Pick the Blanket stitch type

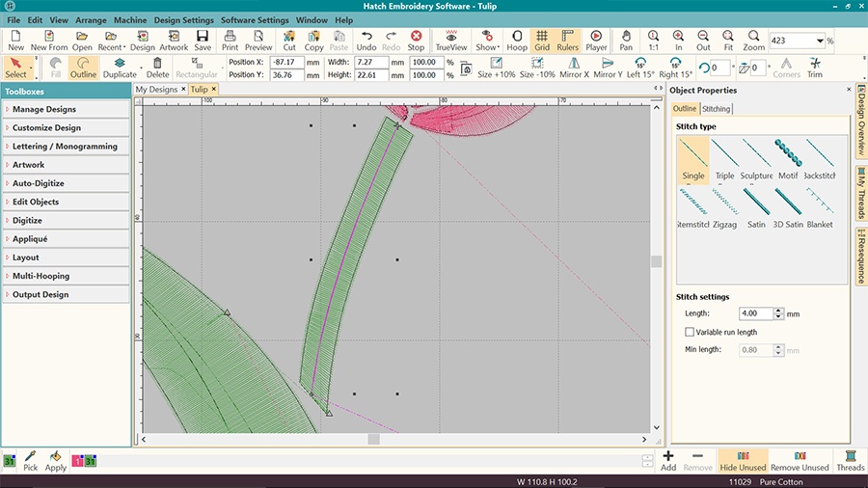coord(820,205)
